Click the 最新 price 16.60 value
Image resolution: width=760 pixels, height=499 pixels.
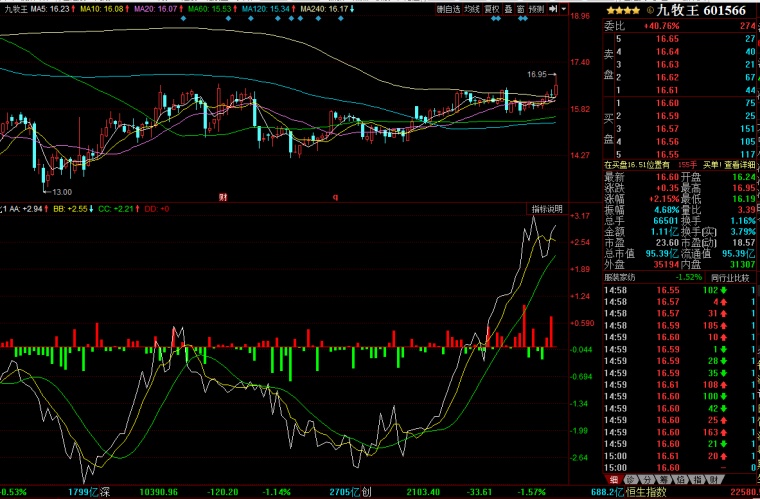coord(667,177)
